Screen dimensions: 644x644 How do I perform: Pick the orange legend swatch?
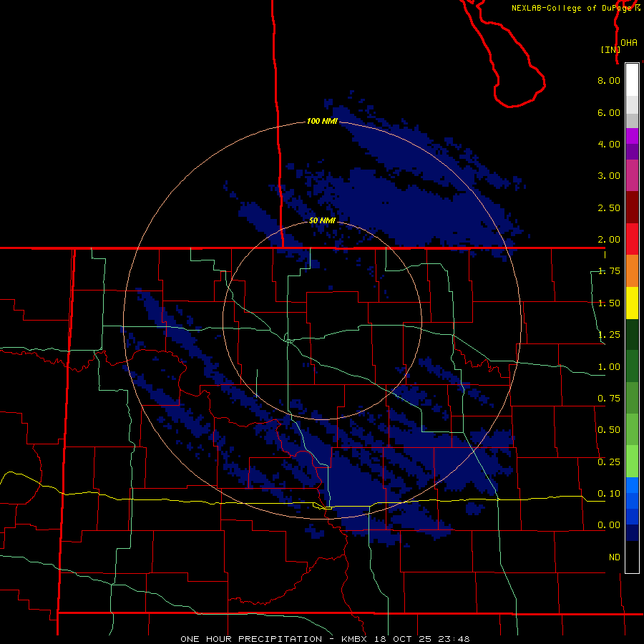(632, 271)
